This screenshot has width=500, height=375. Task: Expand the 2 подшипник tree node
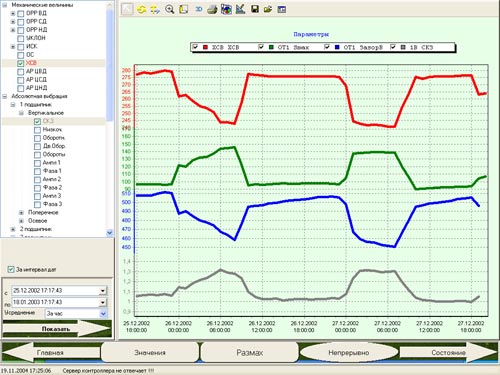pyautogui.click(x=13, y=229)
